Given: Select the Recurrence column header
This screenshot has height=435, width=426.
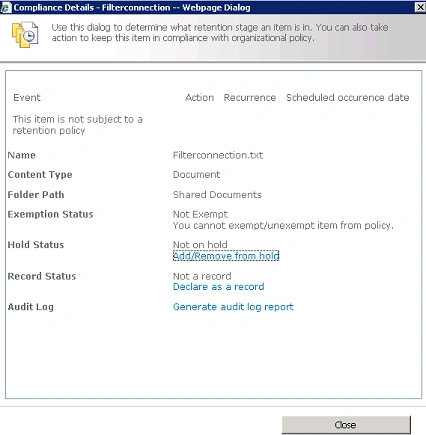Looking at the screenshot, I should point(250,98).
